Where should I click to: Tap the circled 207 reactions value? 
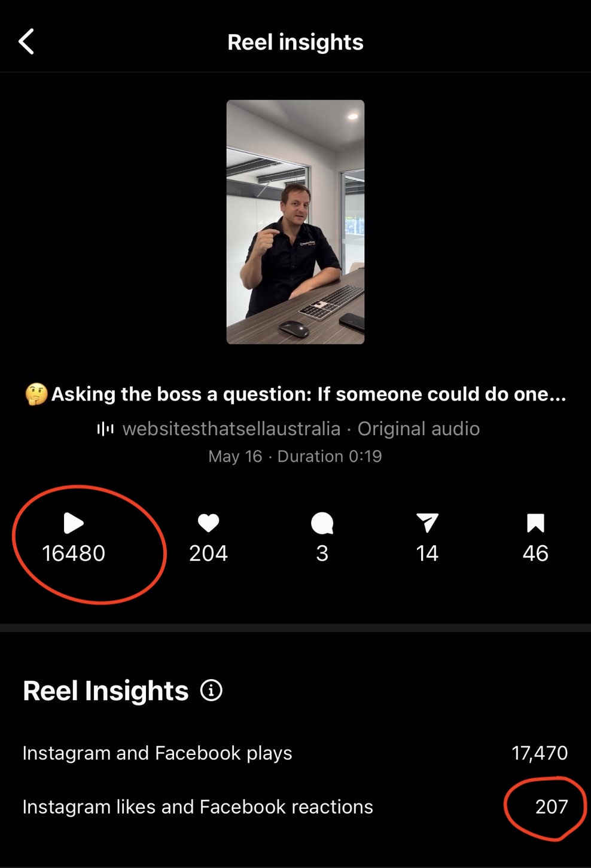[551, 807]
